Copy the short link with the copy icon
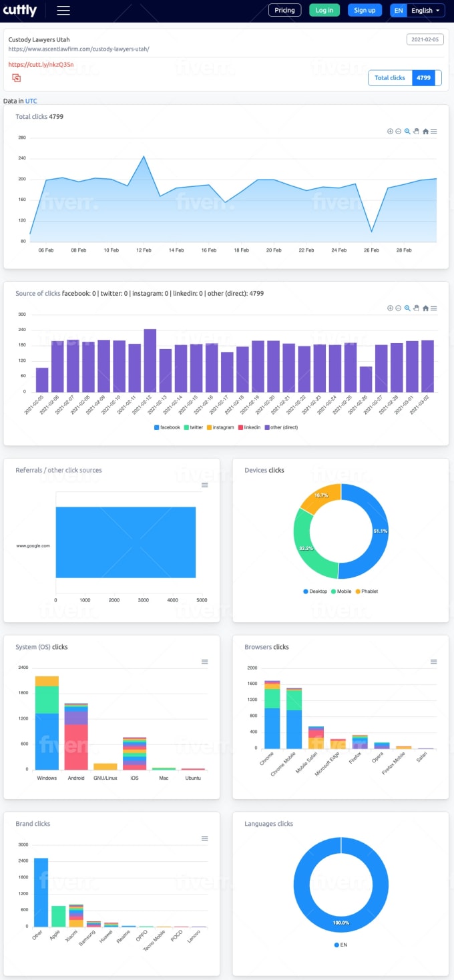454x980 pixels. 17,78
